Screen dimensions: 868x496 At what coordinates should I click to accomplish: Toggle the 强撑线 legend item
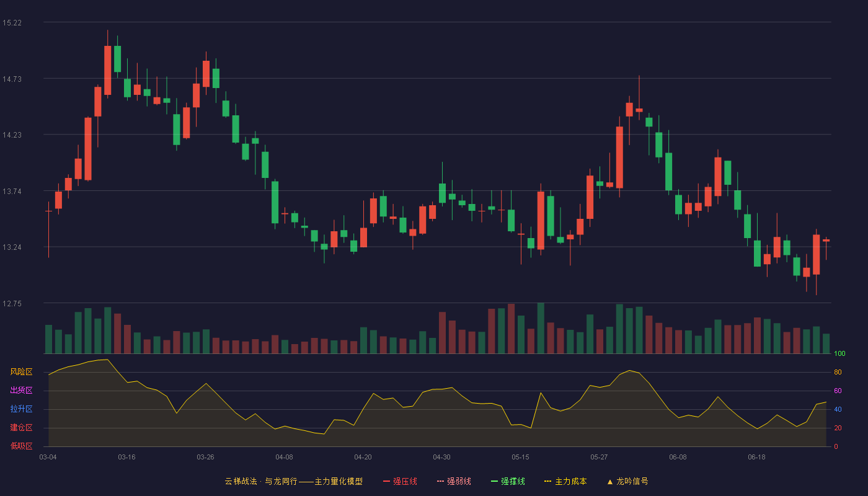pos(508,481)
